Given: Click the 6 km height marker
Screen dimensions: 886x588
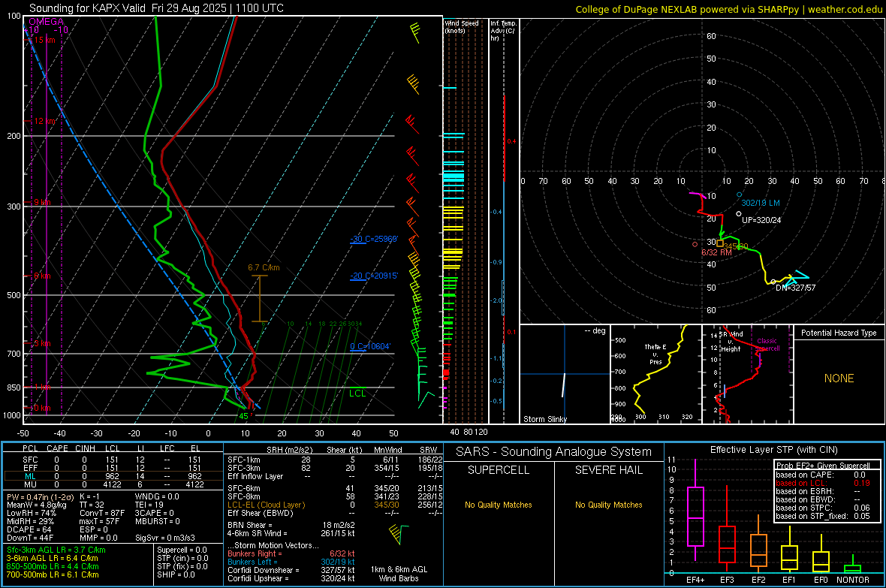Looking at the screenshot, I should coord(42,276).
